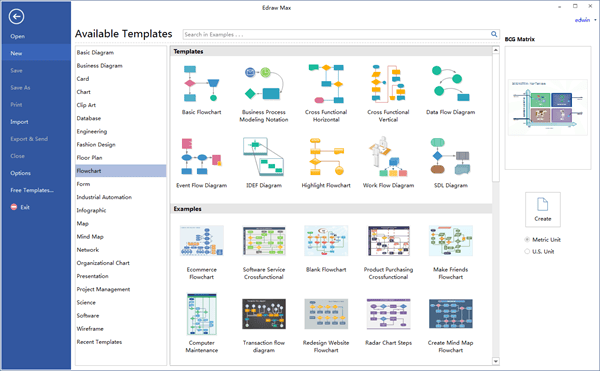Select New in the sidebar
Image resolution: width=600 pixels, height=371 pixels.
[x=36, y=53]
